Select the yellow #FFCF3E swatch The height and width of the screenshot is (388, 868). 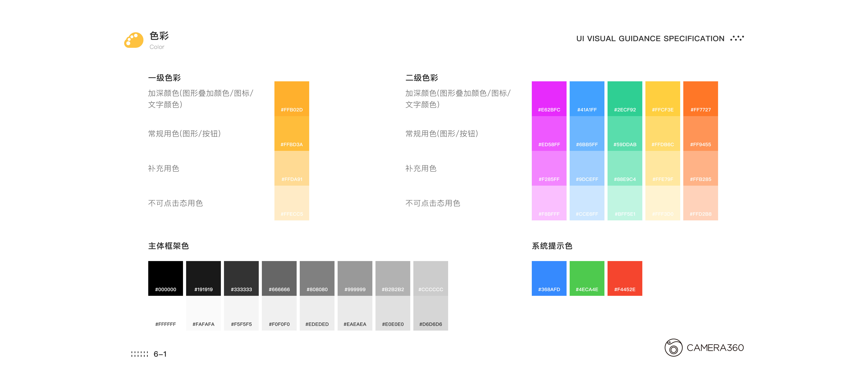[x=663, y=99]
